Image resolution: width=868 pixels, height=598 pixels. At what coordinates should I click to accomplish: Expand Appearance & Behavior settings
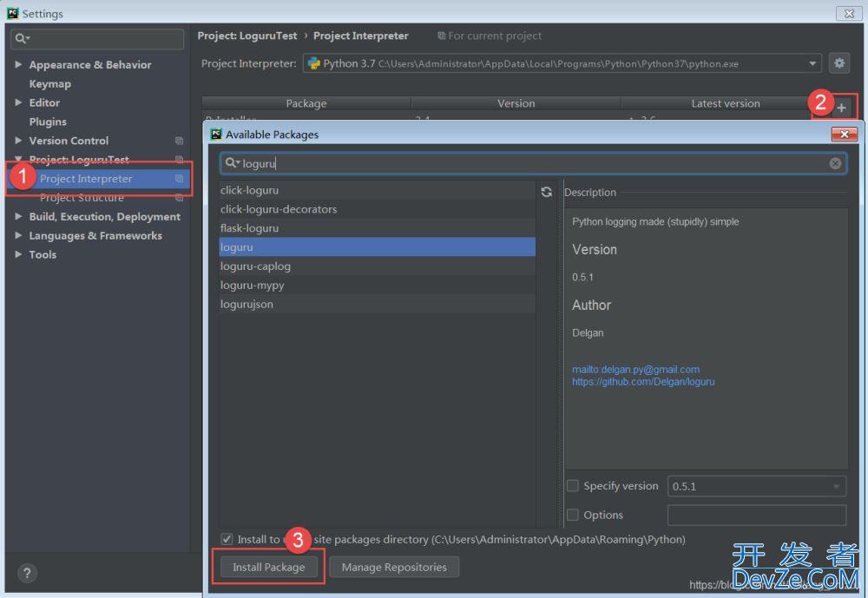[18, 65]
